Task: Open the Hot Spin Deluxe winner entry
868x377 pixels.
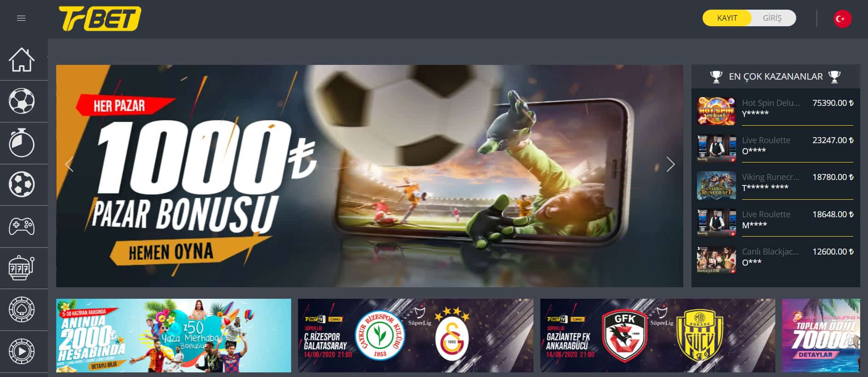Action: [x=776, y=111]
